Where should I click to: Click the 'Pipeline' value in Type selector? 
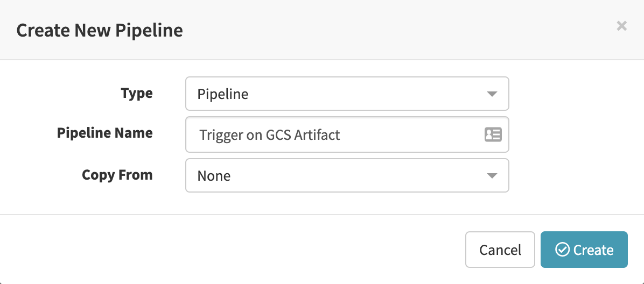[x=222, y=94]
